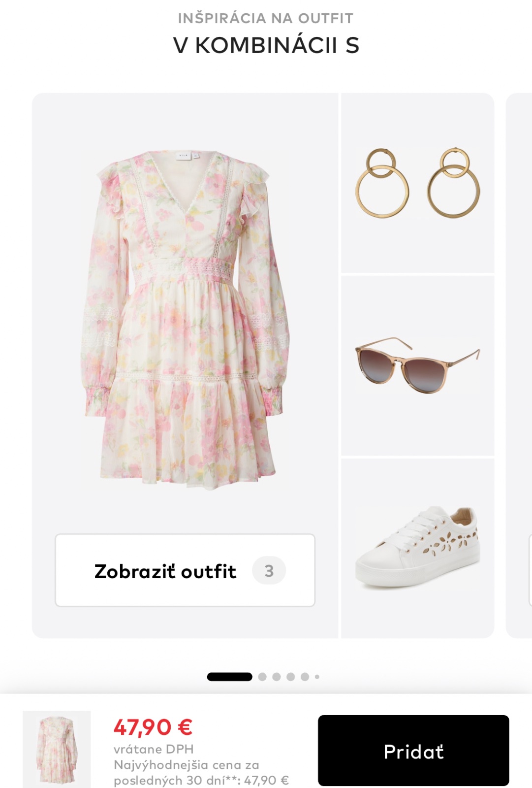Open the small dress thumbnail in bottom bar

pyautogui.click(x=57, y=749)
